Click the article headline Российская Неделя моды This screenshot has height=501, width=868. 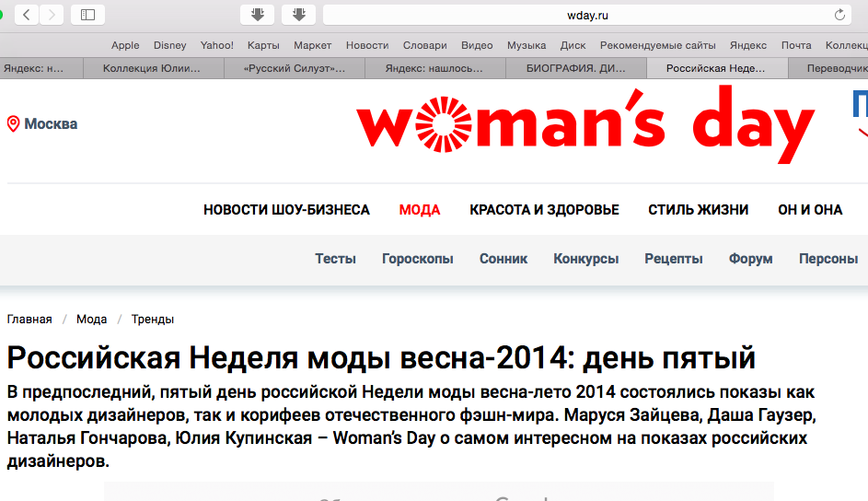(381, 357)
